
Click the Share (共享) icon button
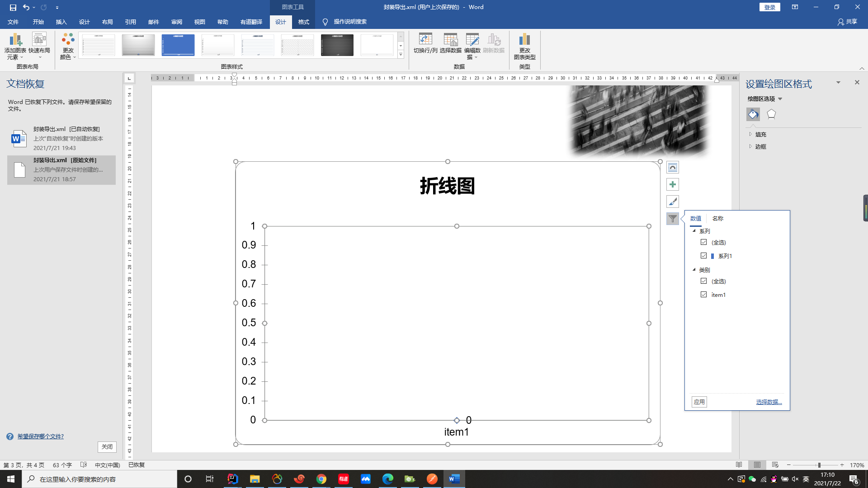click(847, 22)
